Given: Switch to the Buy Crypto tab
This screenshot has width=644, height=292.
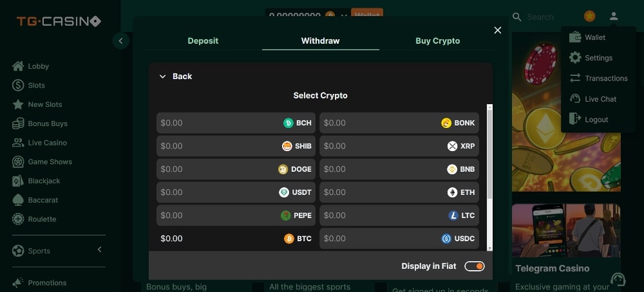Looking at the screenshot, I should click(438, 41).
